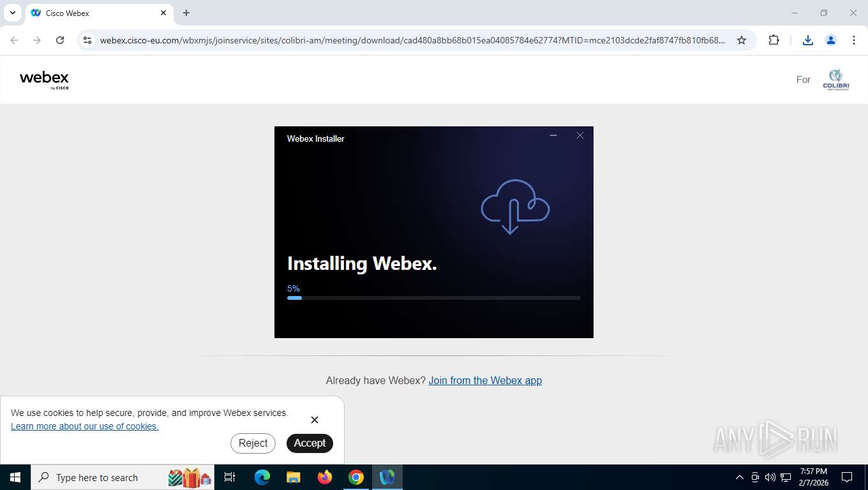Launch Microsoft Edge from taskbar
The image size is (868, 490).
tap(262, 477)
